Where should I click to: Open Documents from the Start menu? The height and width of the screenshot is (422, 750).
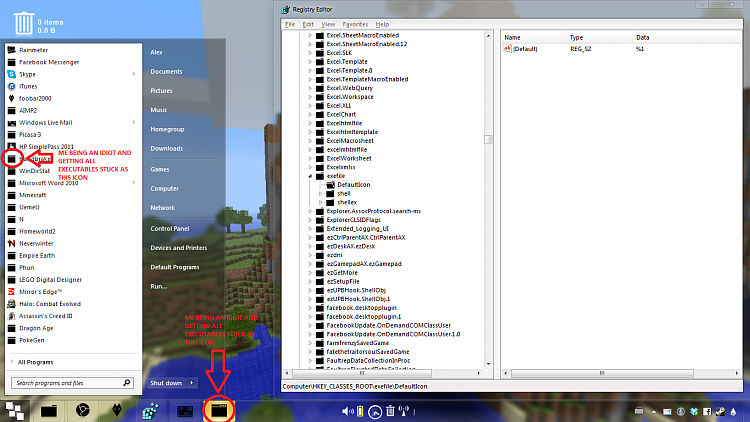166,71
